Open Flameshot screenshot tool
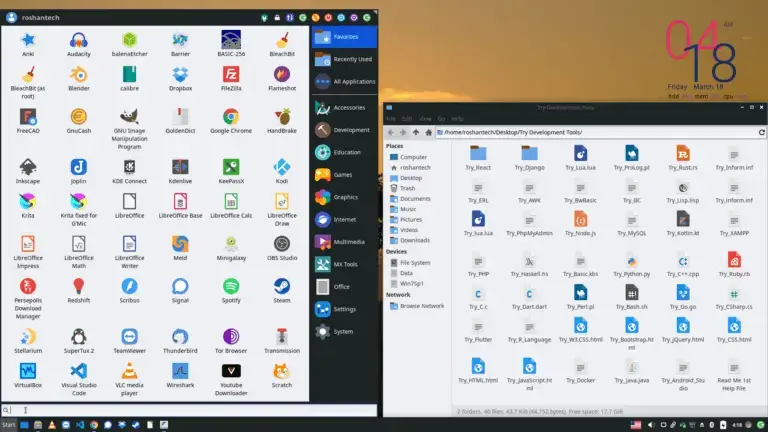The image size is (768, 432). (x=282, y=79)
